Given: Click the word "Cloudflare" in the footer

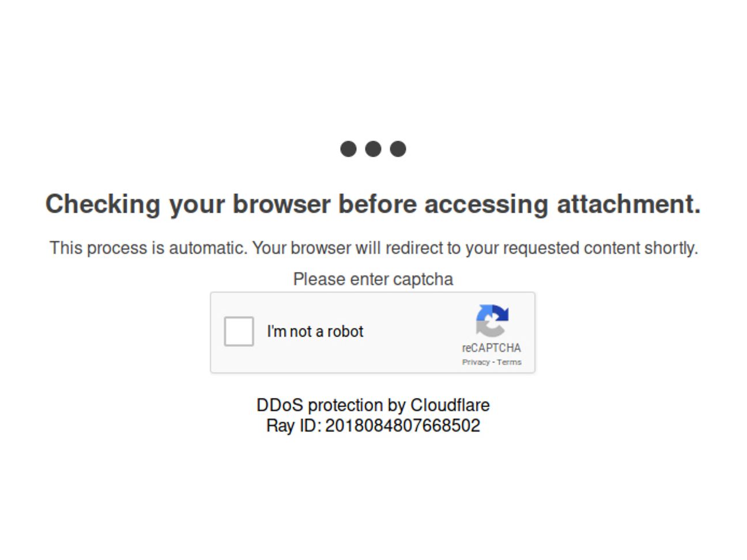Looking at the screenshot, I should (450, 405).
